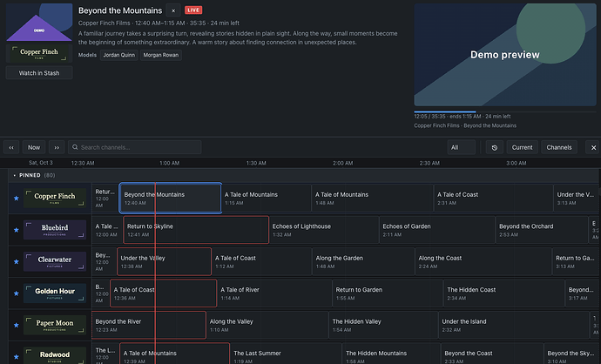
Task: Select Along the Valley program
Action: pos(267,326)
